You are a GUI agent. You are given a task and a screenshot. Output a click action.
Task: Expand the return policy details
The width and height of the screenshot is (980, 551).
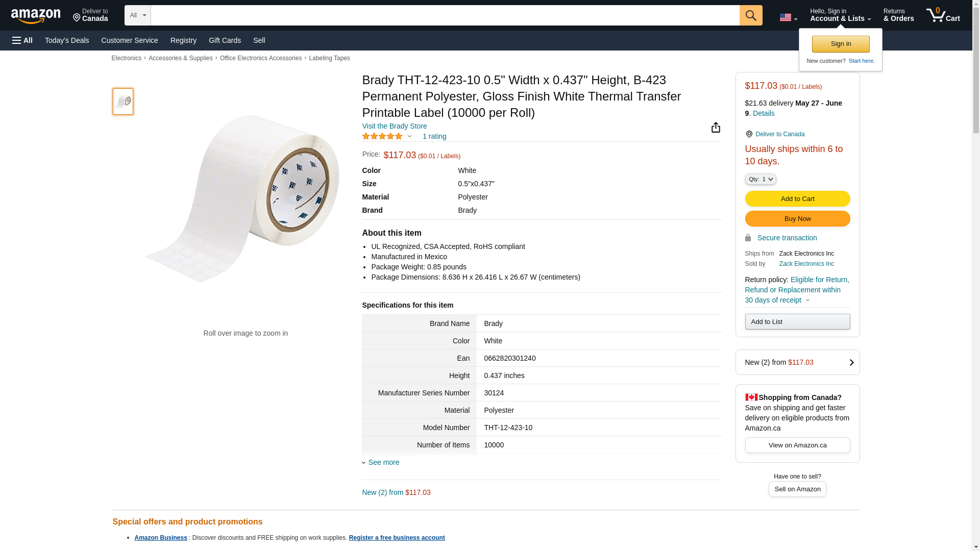[807, 300]
